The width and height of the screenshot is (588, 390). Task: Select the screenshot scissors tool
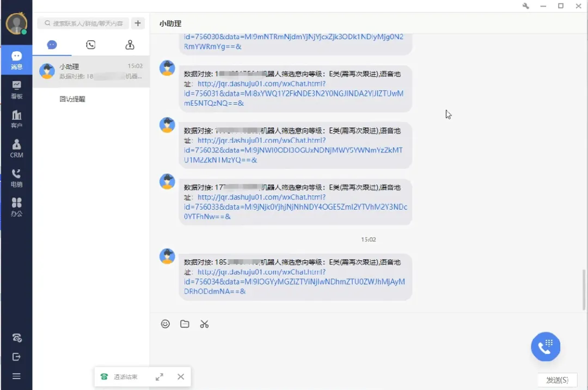pos(204,324)
